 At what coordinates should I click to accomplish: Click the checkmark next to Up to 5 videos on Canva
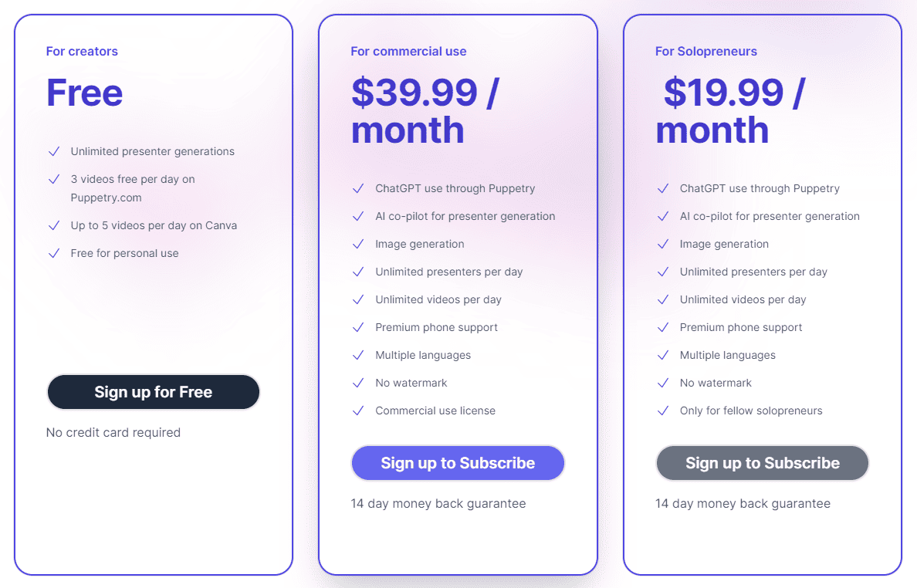[x=54, y=225]
